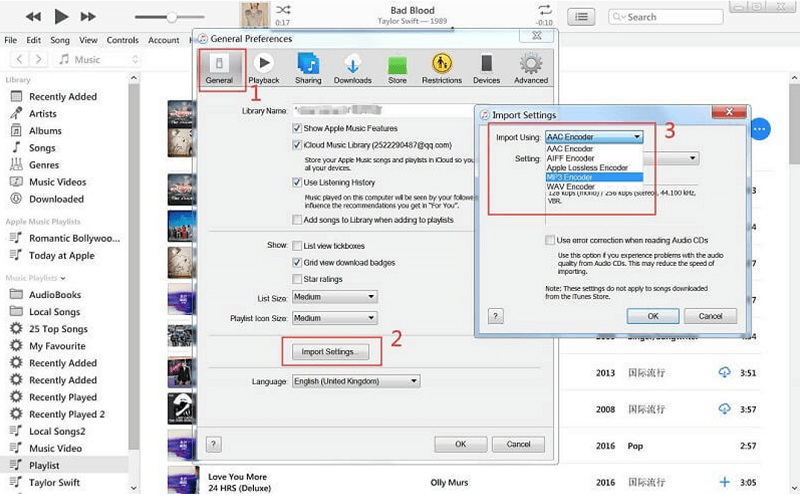Go forward with the right arrow

pos(38,59)
